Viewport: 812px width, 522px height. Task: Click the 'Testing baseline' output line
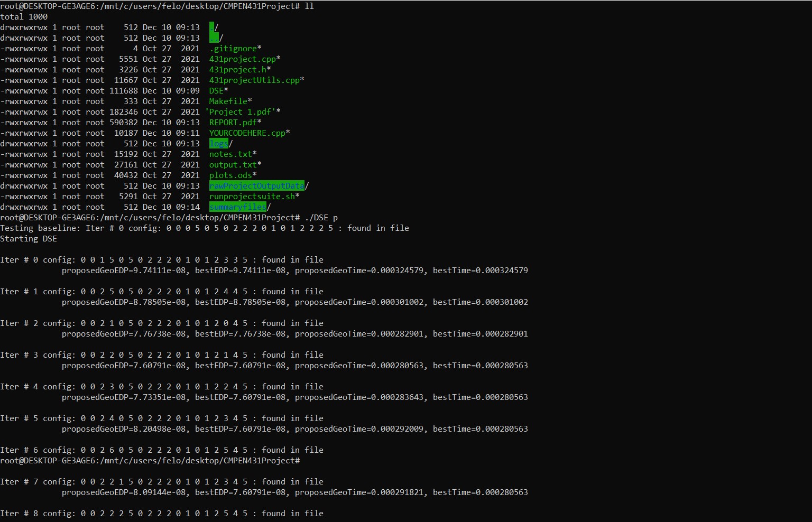click(x=204, y=228)
